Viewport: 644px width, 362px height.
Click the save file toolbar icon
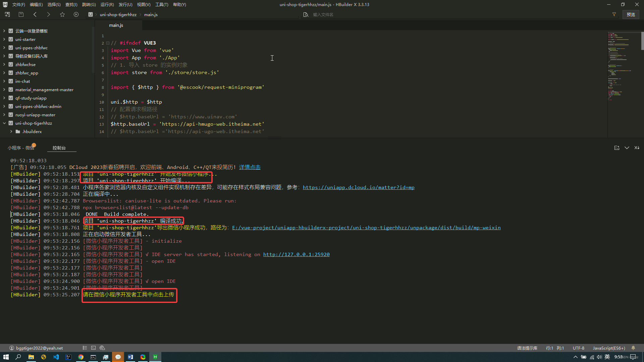click(21, 14)
